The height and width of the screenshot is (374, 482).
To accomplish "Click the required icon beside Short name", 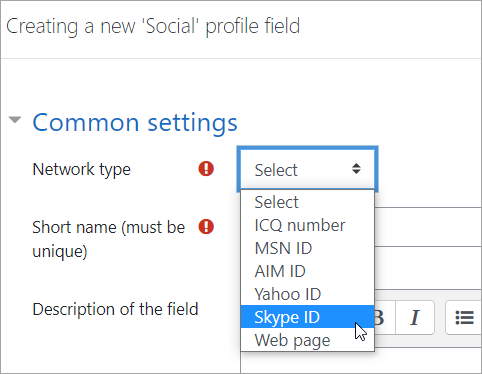I will click(x=206, y=227).
